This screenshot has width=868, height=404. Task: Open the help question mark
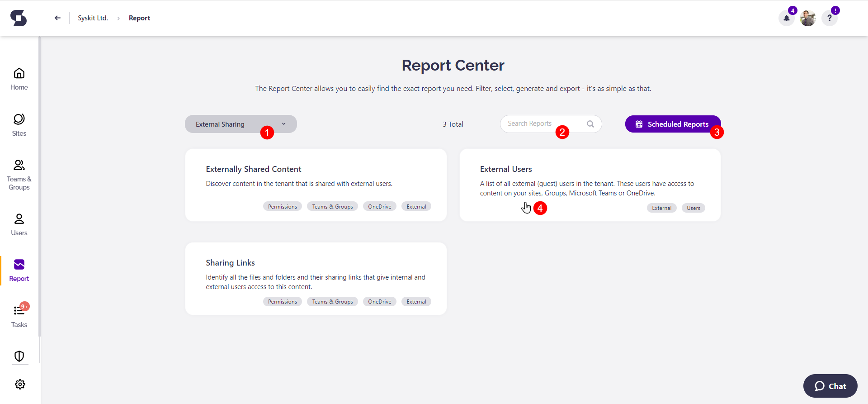830,18
